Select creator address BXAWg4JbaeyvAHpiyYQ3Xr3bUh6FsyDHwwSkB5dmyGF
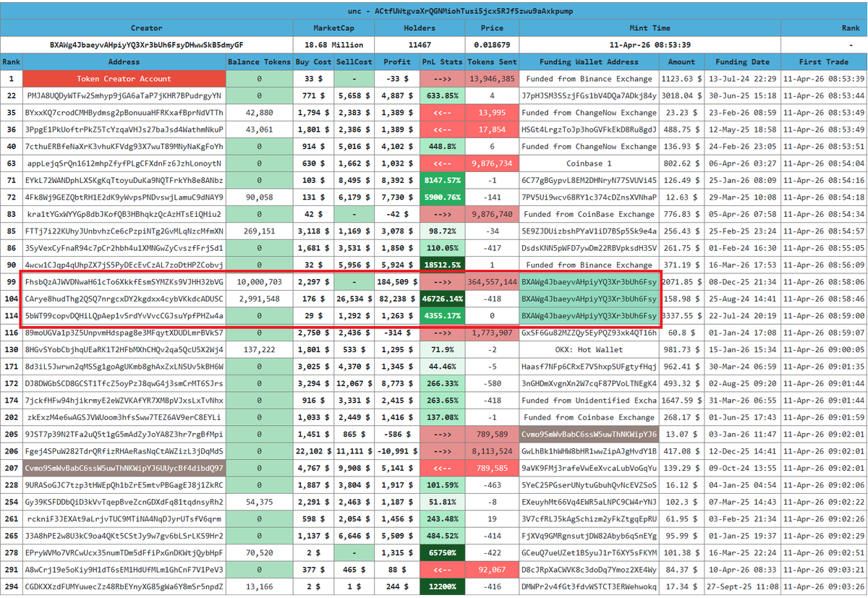The image size is (868, 598). pos(146,45)
